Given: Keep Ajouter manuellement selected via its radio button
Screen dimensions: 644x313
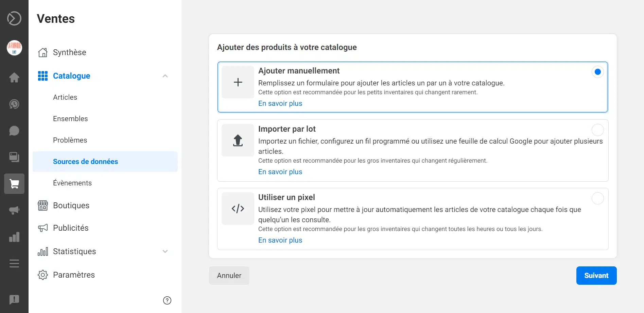Looking at the screenshot, I should (x=597, y=72).
